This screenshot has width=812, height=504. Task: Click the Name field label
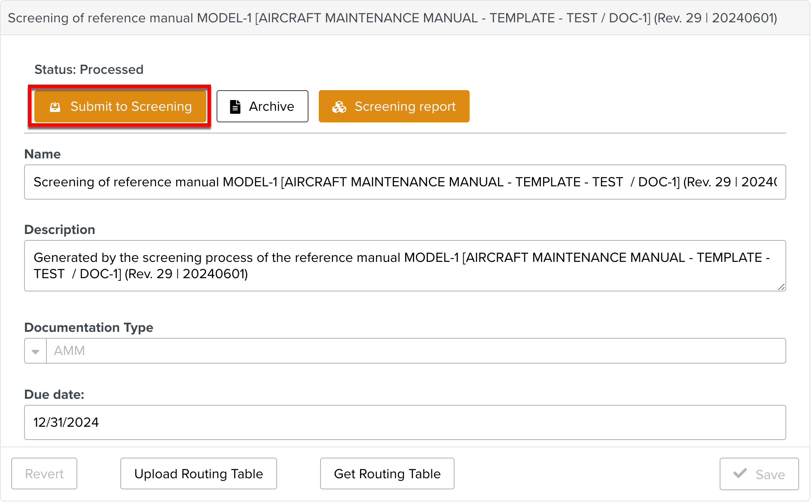coord(43,154)
